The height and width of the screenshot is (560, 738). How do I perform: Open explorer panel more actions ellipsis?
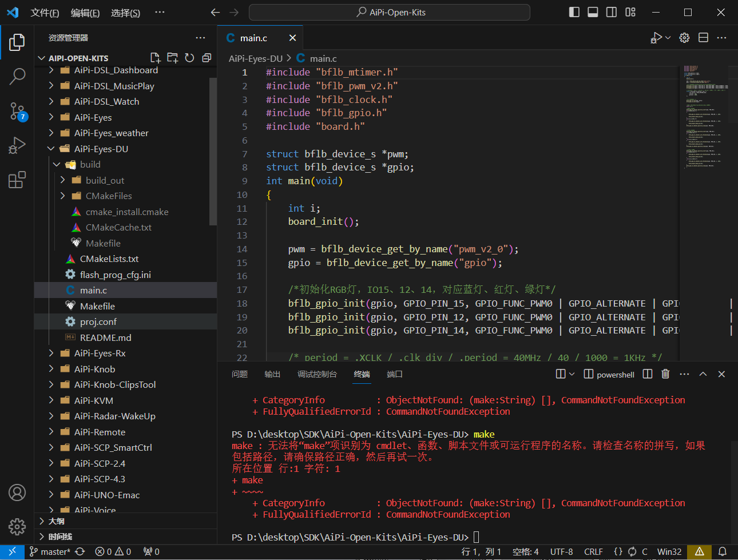coord(200,38)
